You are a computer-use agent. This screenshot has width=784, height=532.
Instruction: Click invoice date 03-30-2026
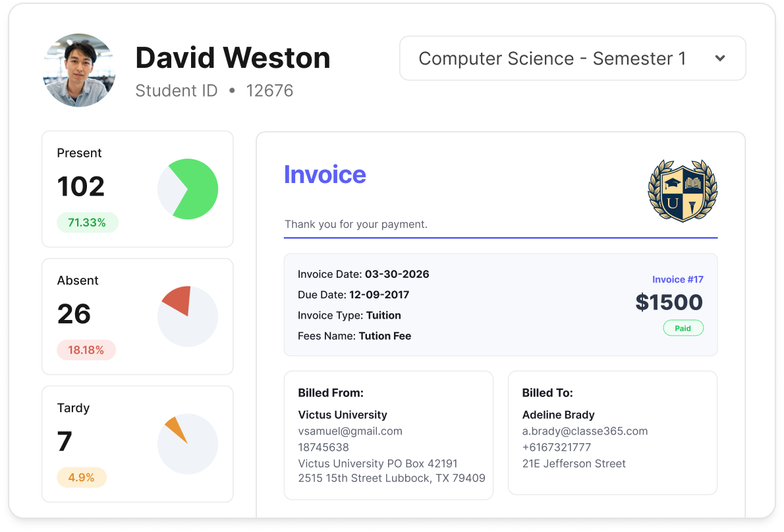click(x=397, y=274)
